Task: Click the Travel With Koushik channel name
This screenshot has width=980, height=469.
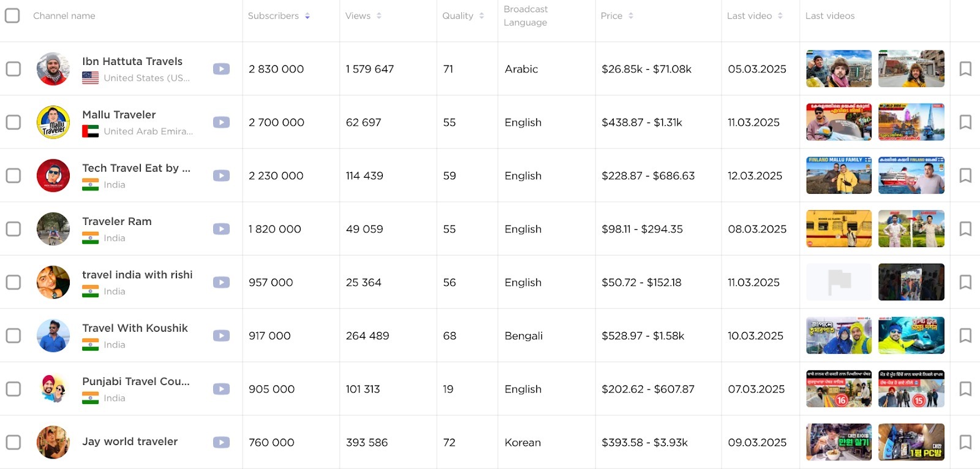Action: pos(136,328)
